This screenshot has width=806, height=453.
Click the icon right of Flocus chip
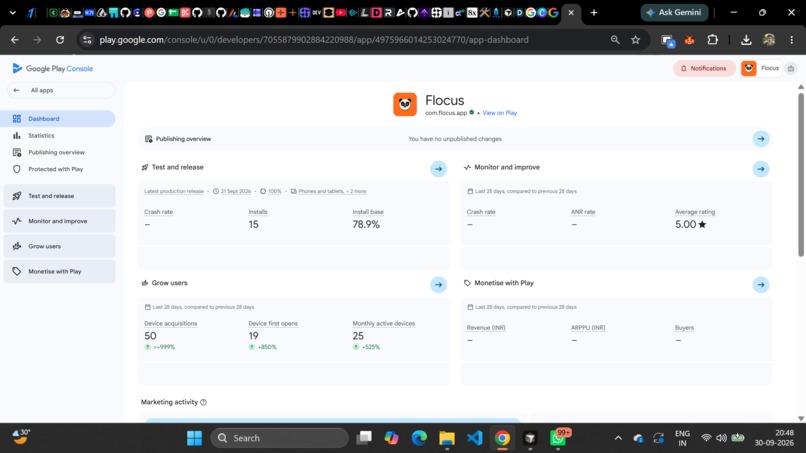point(791,68)
